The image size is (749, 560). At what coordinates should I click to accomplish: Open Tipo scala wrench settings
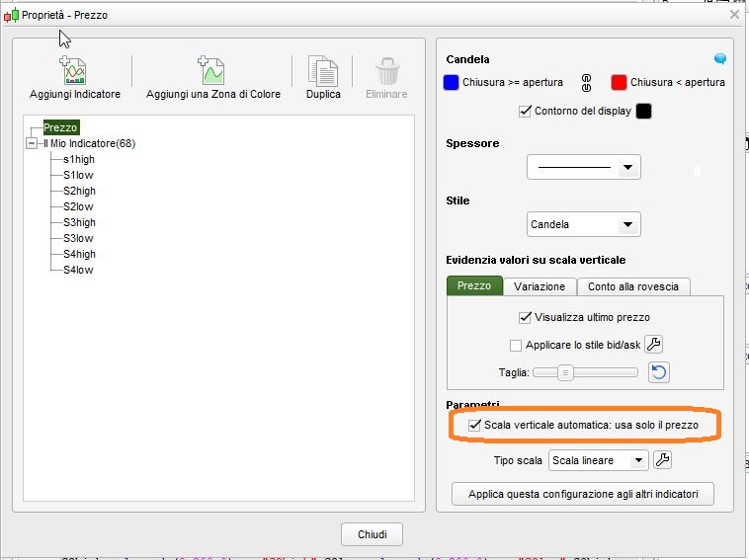click(x=663, y=460)
